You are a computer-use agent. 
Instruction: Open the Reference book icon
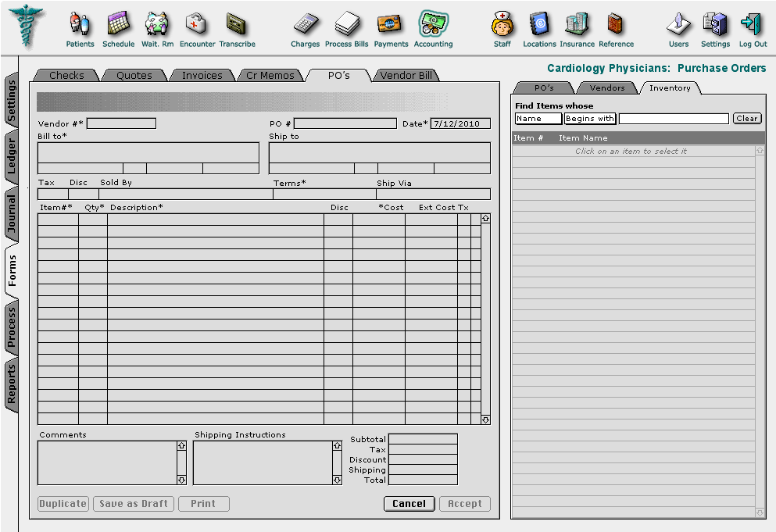click(615, 23)
